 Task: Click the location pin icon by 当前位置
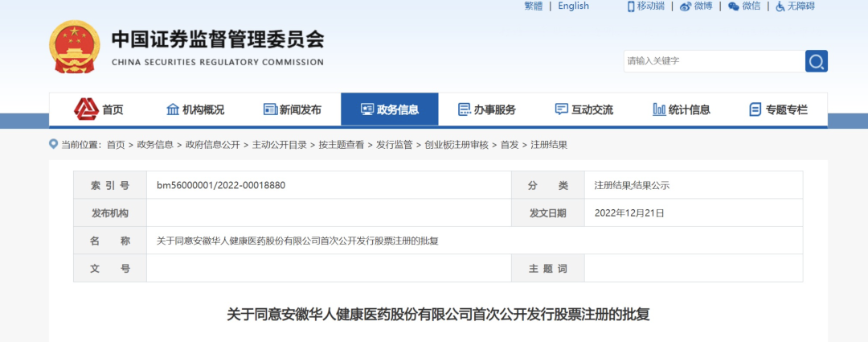pyautogui.click(x=54, y=144)
